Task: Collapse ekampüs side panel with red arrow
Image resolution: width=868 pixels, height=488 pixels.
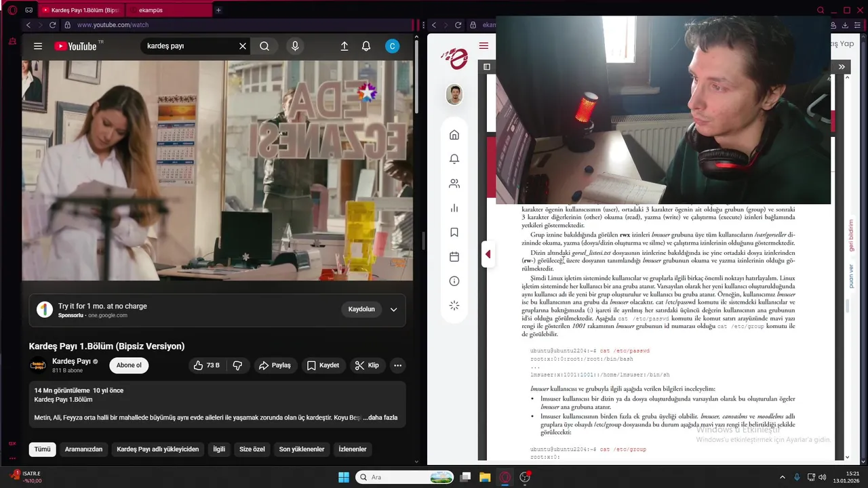Action: pyautogui.click(x=488, y=255)
